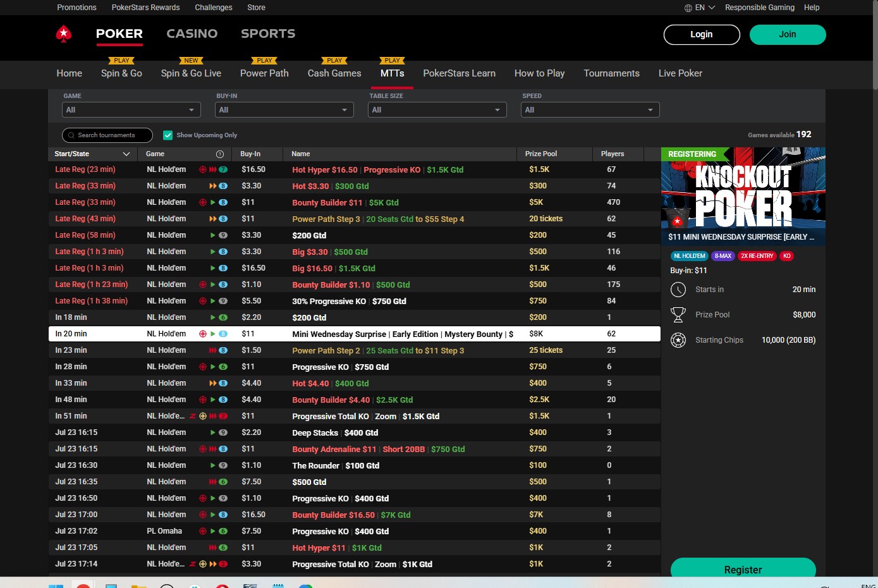Image resolution: width=878 pixels, height=588 pixels.
Task: Uncheck the Show Upcoming Only checkbox
Action: pos(168,135)
